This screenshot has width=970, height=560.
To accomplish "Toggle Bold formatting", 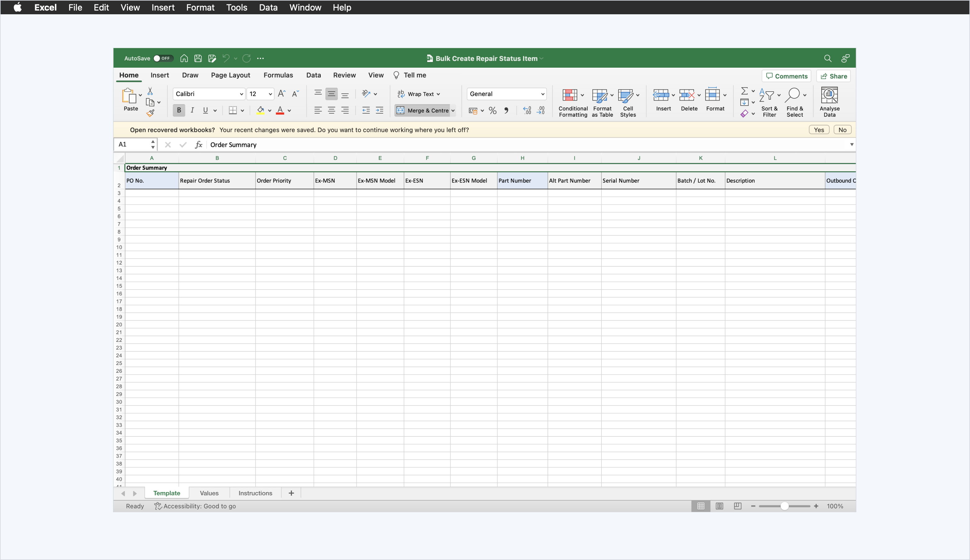I will (x=179, y=111).
